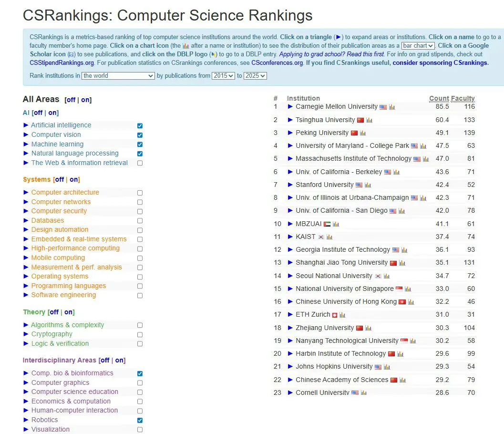504x434 pixels.
Task: Turn Theory areas on
Action: pyautogui.click(x=69, y=312)
